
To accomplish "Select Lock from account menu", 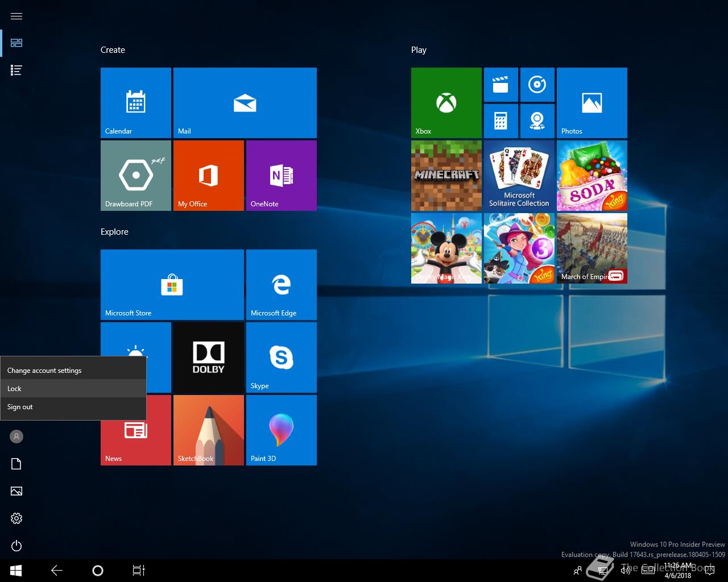I will point(73,389).
